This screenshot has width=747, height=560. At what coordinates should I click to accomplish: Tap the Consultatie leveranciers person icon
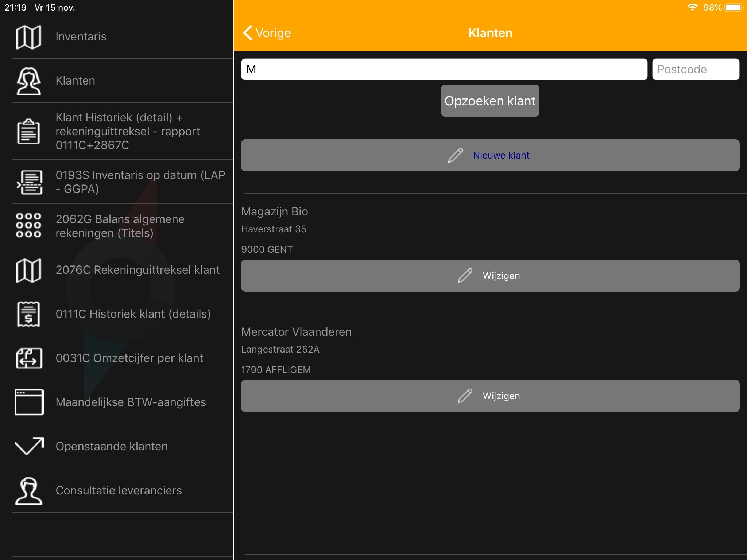pyautogui.click(x=28, y=491)
